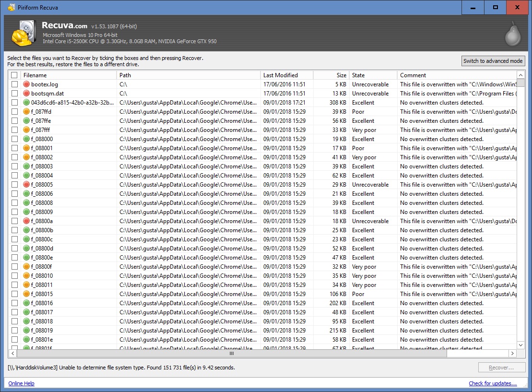Tick the checkbox for f_088017
The width and height of the screenshot is (532, 392).
pyautogui.click(x=14, y=312)
